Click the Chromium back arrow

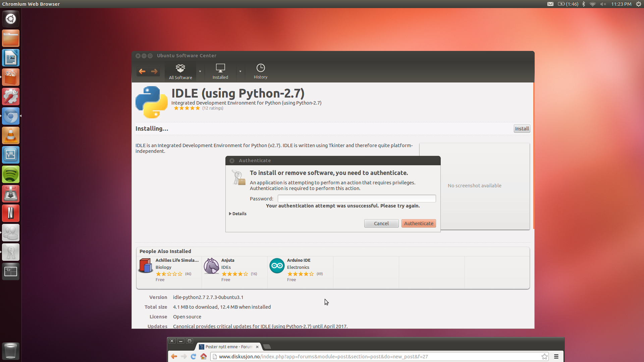click(174, 357)
